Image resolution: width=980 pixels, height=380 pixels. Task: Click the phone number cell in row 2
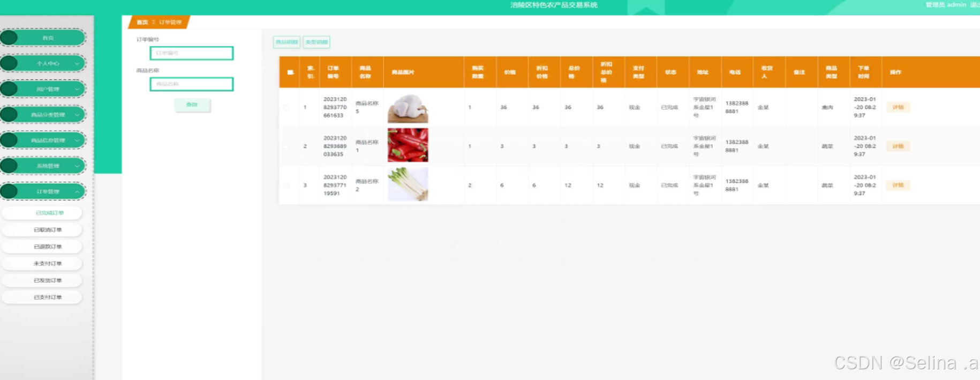pos(737,146)
